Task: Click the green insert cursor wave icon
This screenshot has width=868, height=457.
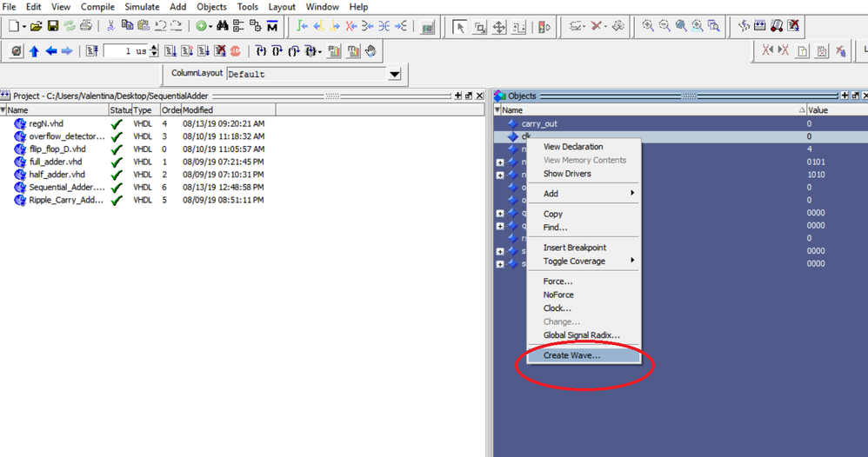Action: pos(303,26)
